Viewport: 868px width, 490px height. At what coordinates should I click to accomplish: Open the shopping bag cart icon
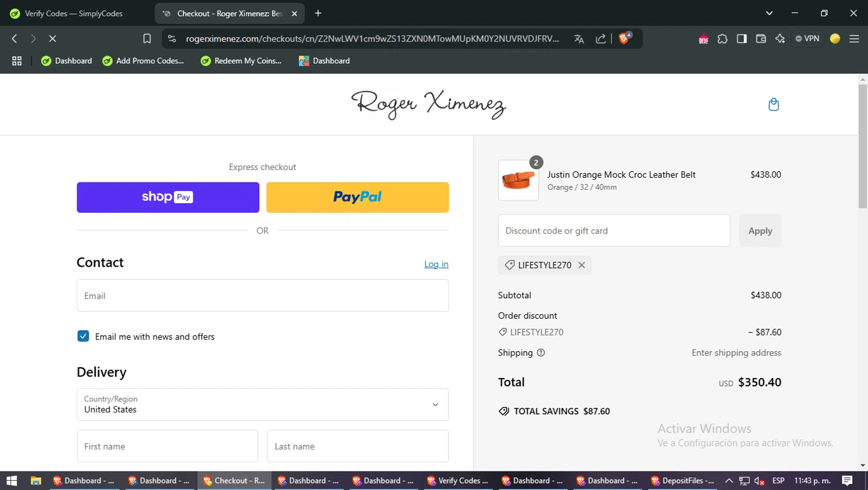pos(774,105)
